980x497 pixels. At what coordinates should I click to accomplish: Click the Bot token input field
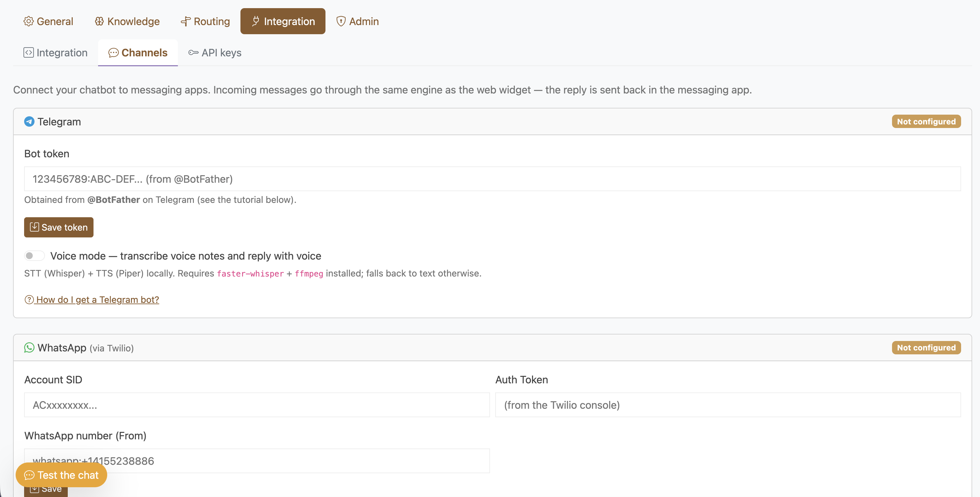point(492,179)
